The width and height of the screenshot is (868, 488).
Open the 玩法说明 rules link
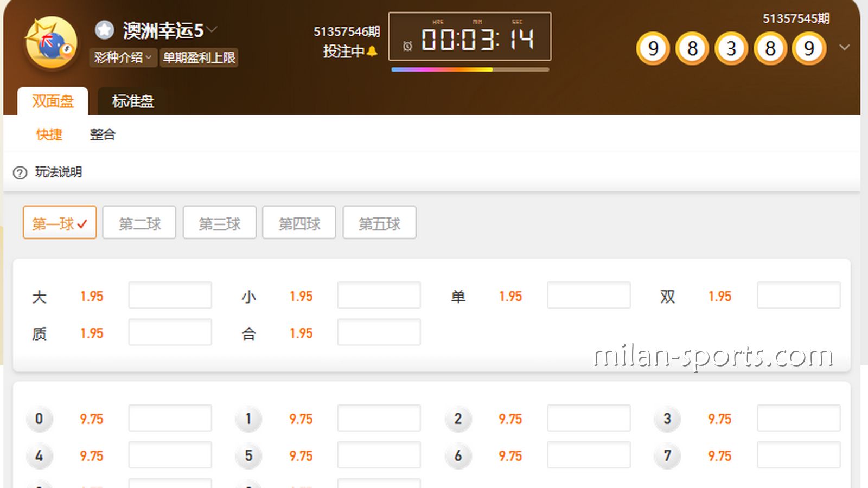tap(59, 172)
